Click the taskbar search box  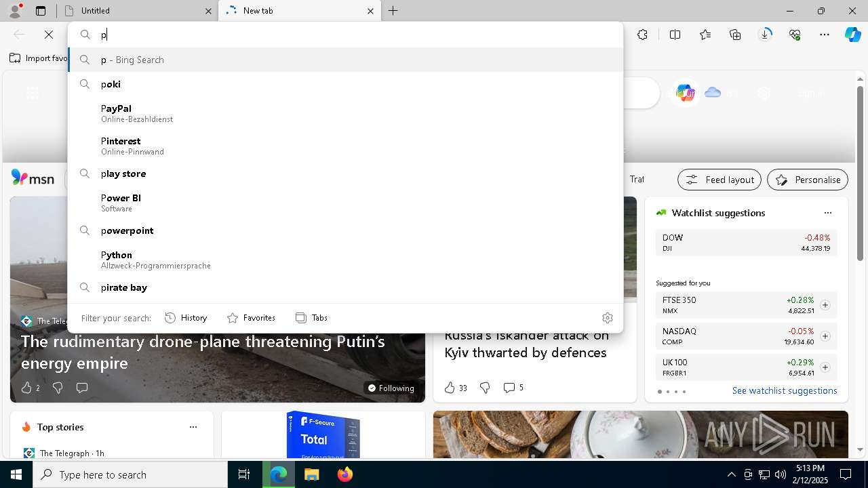click(x=130, y=474)
